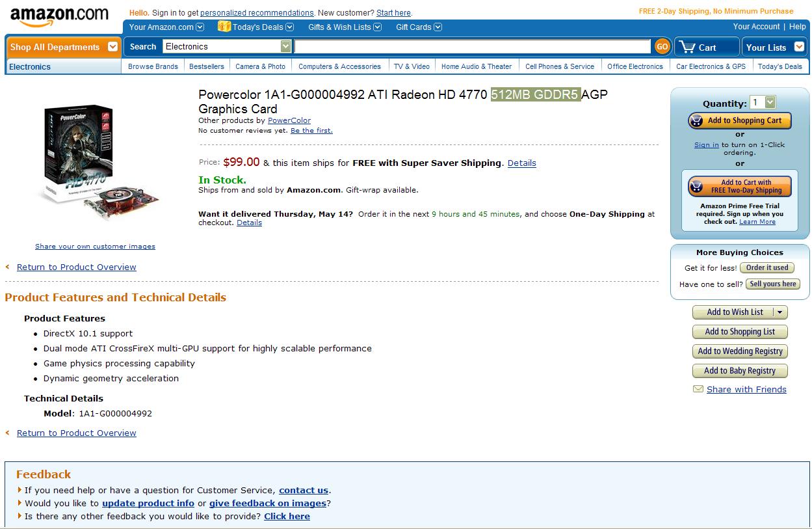
Task: Open the Your Lists menu
Action: pyautogui.click(x=774, y=47)
